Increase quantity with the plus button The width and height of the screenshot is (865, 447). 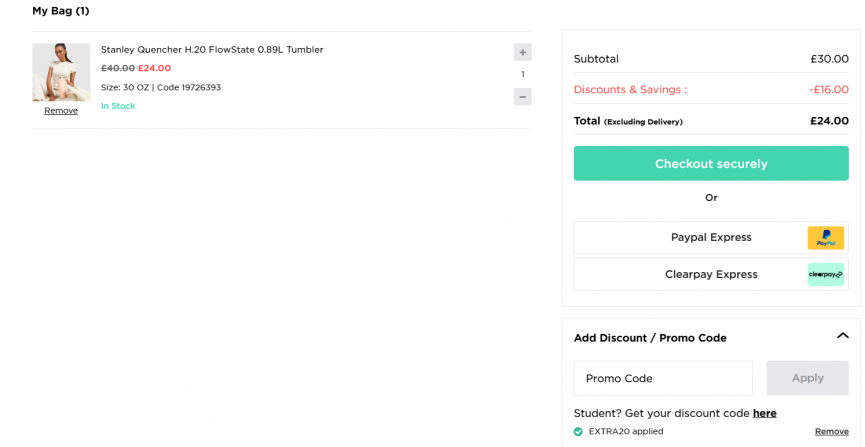pyautogui.click(x=522, y=52)
